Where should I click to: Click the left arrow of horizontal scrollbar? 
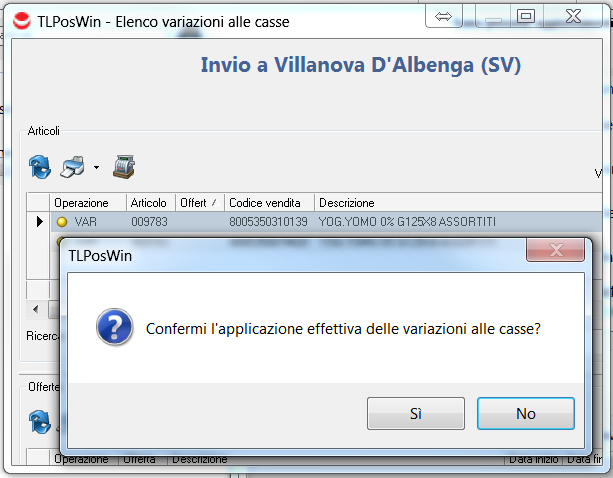(37, 310)
